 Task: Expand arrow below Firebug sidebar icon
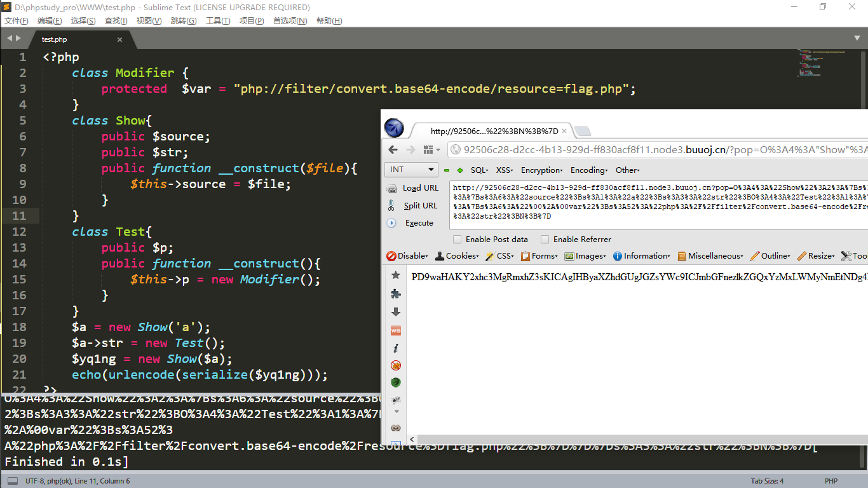coord(397,412)
